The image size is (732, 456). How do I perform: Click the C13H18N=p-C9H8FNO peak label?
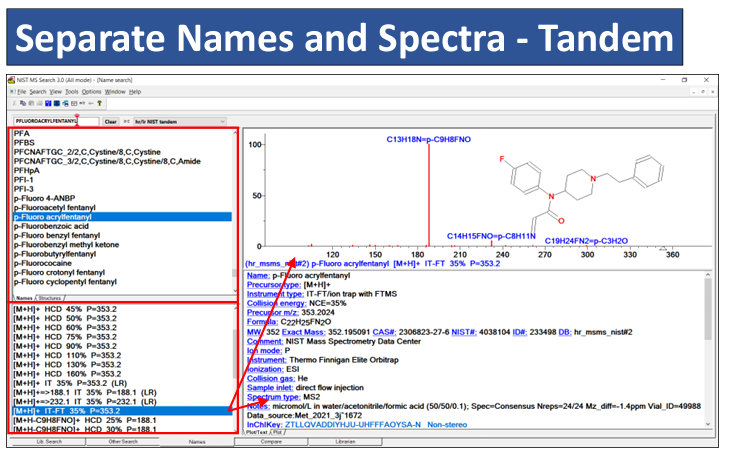click(428, 139)
